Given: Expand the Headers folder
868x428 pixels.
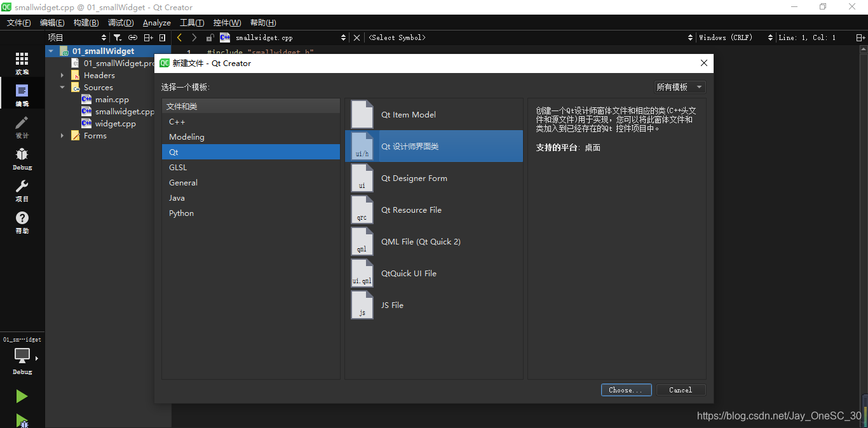Looking at the screenshot, I should point(62,75).
